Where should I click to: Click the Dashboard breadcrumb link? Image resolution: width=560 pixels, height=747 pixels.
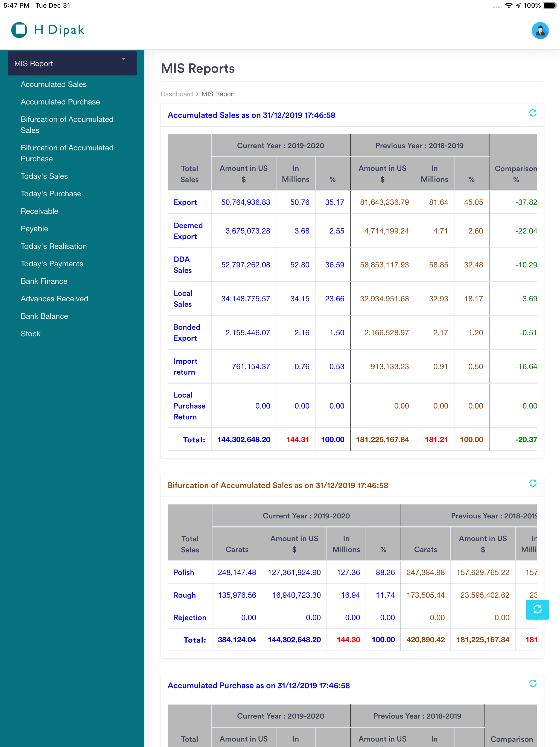(x=177, y=94)
